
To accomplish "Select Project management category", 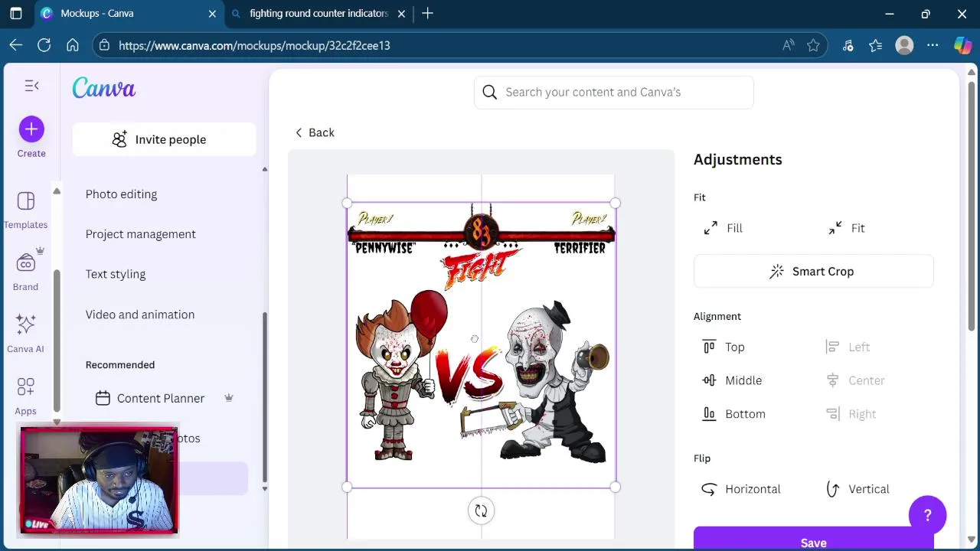I will click(141, 234).
